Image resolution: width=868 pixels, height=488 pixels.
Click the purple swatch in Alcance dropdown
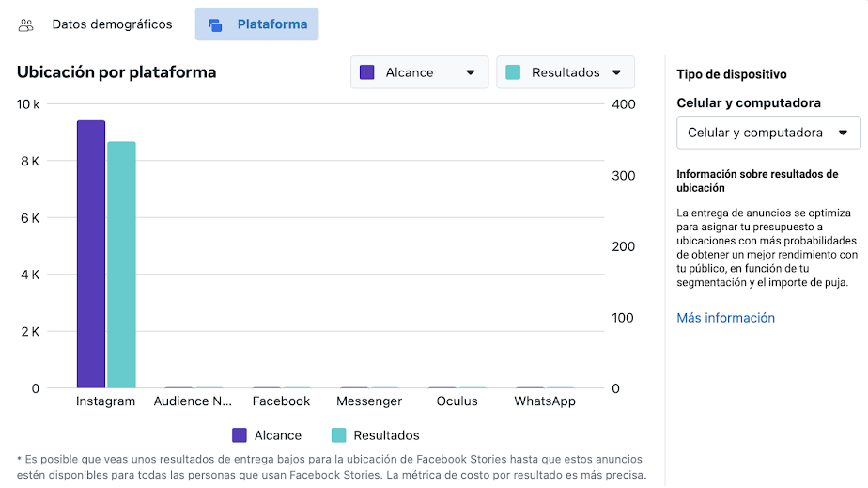coord(367,72)
